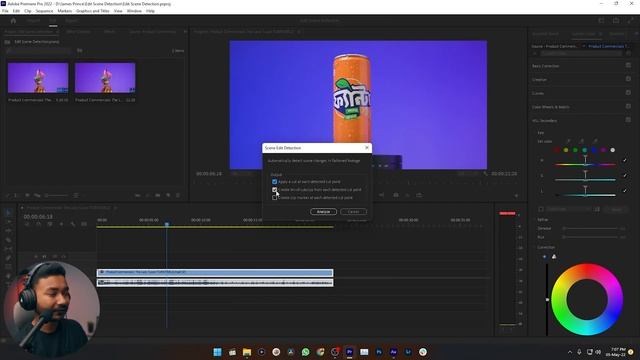Toggle the Color Wheels & Match checkbox
Viewport: 640px width, 360px height.
[628, 106]
